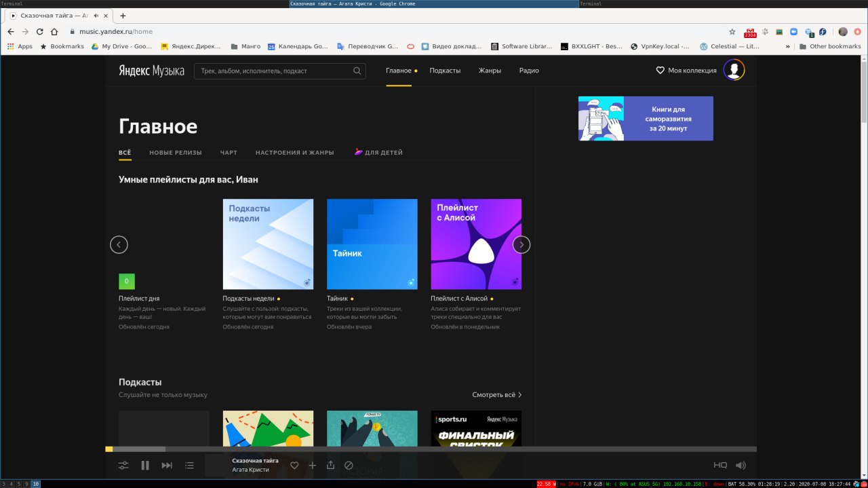Open the My Drive bookmark
The height and width of the screenshot is (488, 868).
pos(122,46)
